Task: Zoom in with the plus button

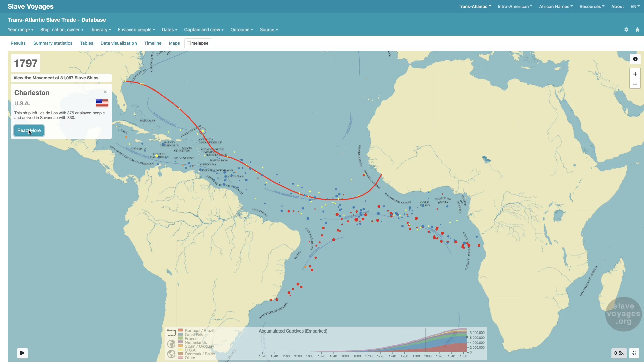Action: tap(635, 74)
